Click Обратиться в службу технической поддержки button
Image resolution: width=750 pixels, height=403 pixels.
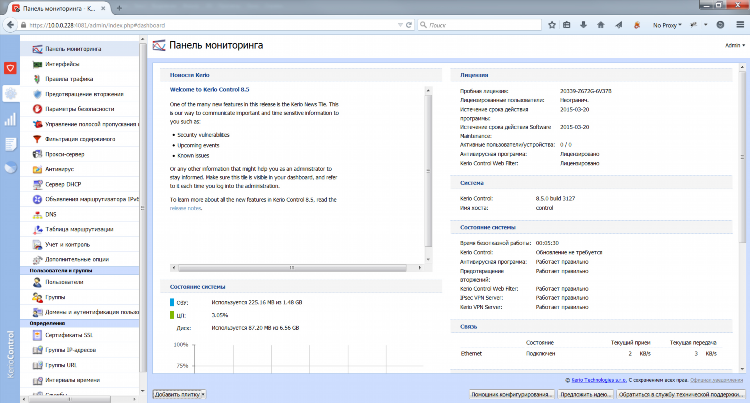coord(681,394)
